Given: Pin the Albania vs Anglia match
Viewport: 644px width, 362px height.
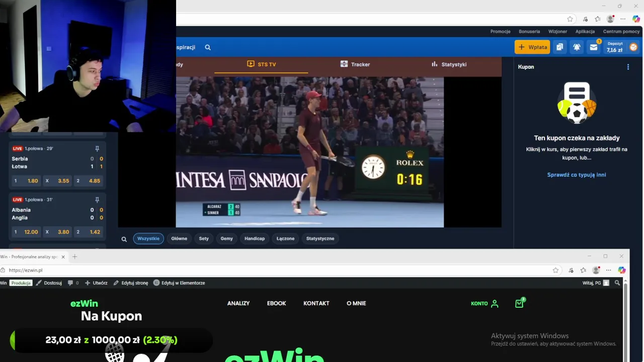Looking at the screenshot, I should point(97,200).
